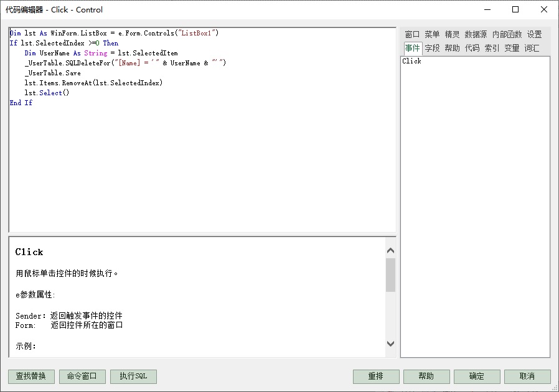Click the Dim UserName As String line

(x=101, y=53)
